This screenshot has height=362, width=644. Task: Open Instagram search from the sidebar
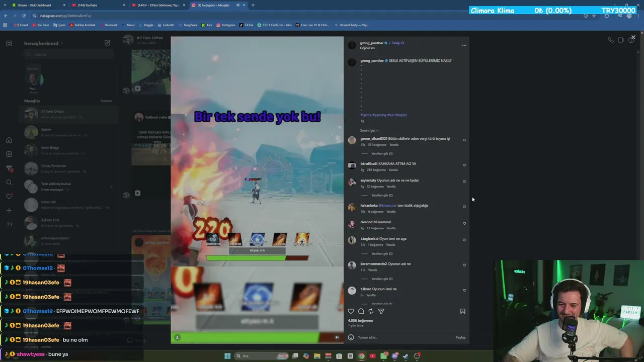9,183
